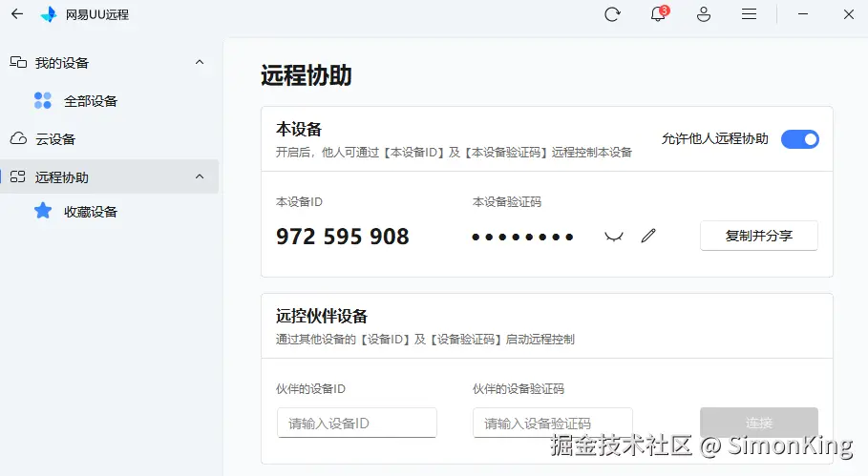868x476 pixels.
Task: Click the 连接 button
Action: (x=759, y=423)
